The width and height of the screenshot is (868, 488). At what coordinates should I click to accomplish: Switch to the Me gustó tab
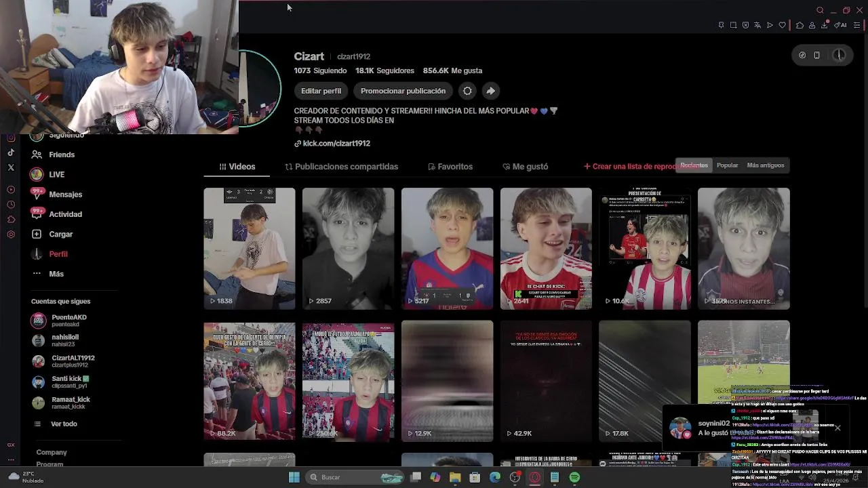pos(525,167)
